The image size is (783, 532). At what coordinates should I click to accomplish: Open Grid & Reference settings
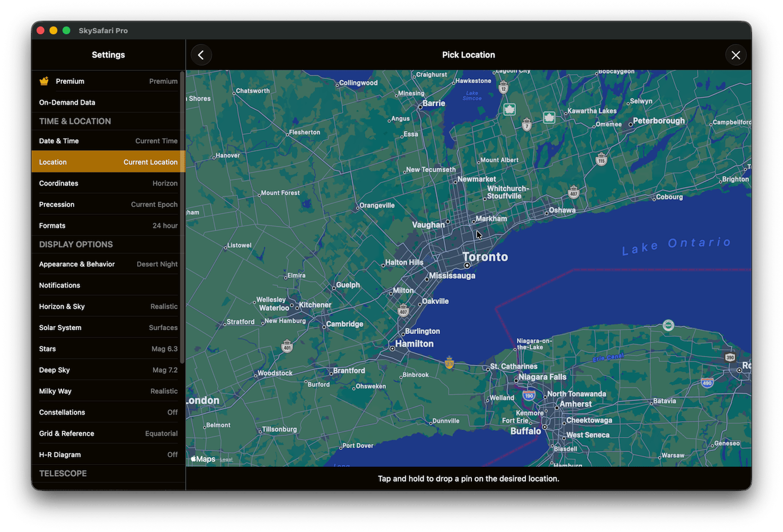coord(108,434)
